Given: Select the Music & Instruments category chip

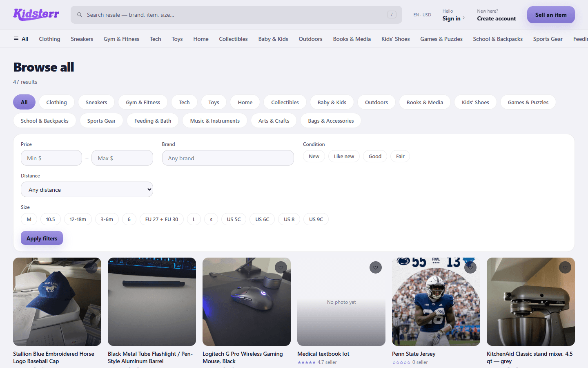Looking at the screenshot, I should 215,121.
